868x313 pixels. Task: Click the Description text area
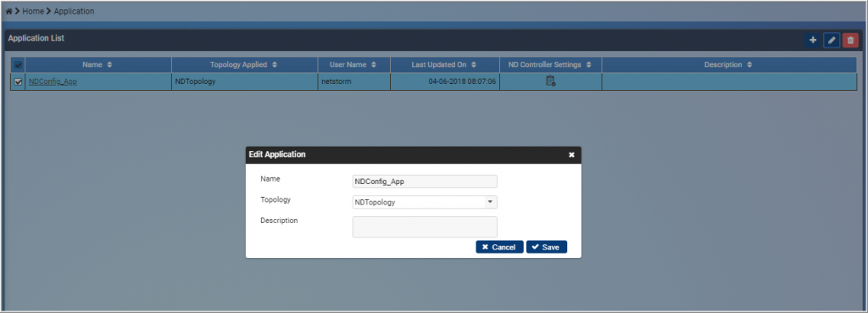tap(425, 227)
